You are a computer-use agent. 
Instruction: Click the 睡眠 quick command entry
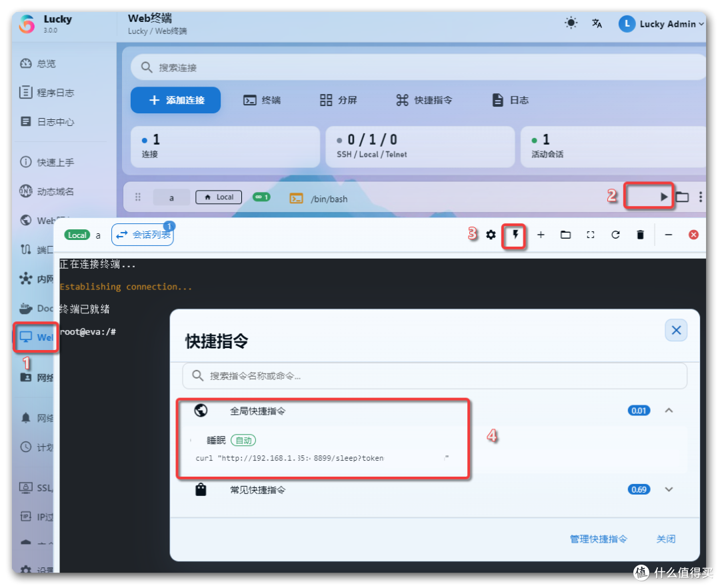216,441
